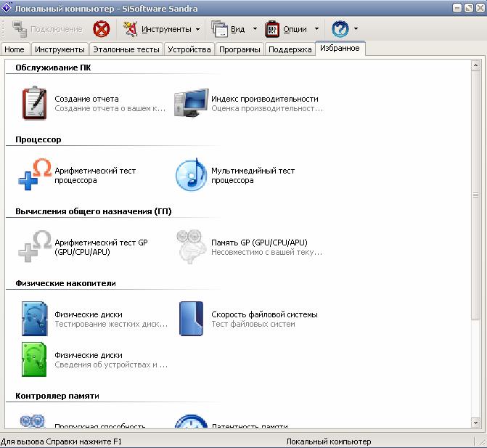Click 'Тест файловых систем' description text

point(253,324)
